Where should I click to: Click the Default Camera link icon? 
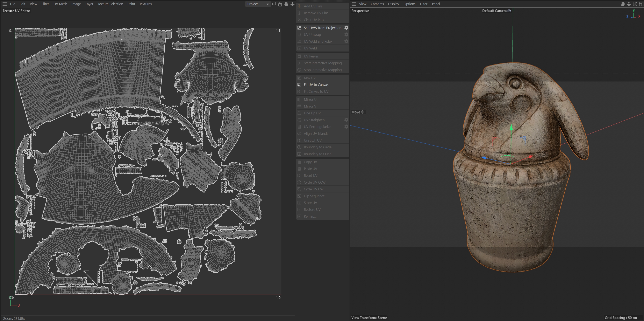(x=509, y=11)
